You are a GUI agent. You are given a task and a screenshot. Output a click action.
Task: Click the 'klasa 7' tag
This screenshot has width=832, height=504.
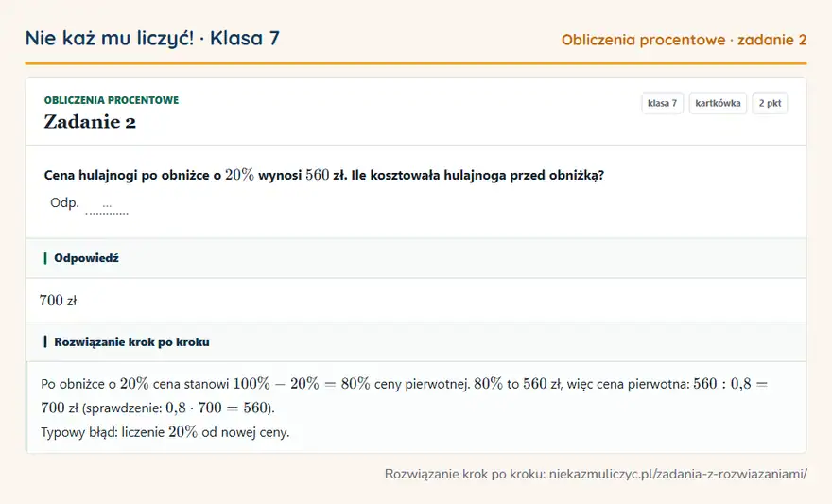coord(662,103)
